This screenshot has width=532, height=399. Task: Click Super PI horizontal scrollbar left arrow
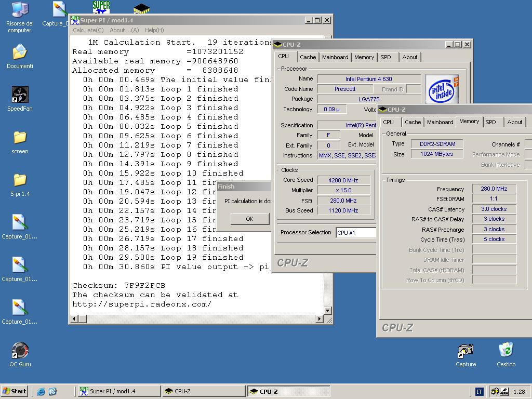coord(74,319)
